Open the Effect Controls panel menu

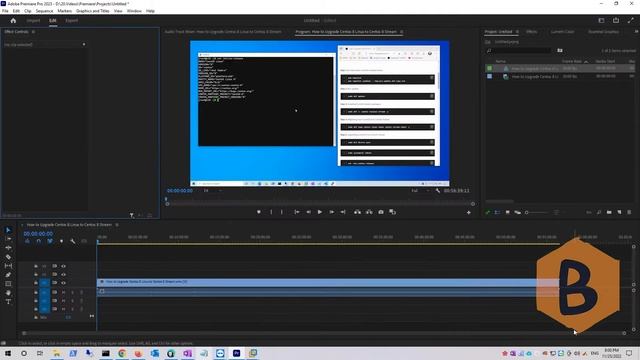[33, 32]
